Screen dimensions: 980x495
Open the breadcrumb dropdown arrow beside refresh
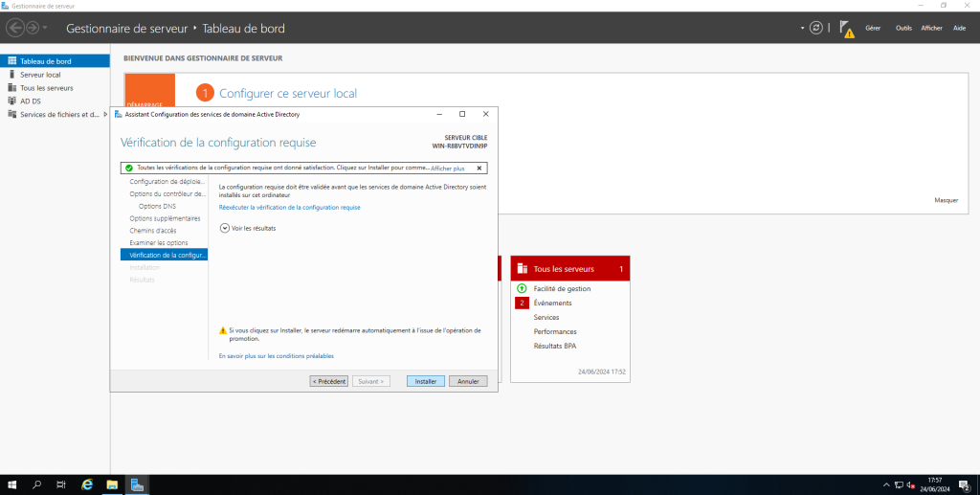pyautogui.click(x=803, y=28)
